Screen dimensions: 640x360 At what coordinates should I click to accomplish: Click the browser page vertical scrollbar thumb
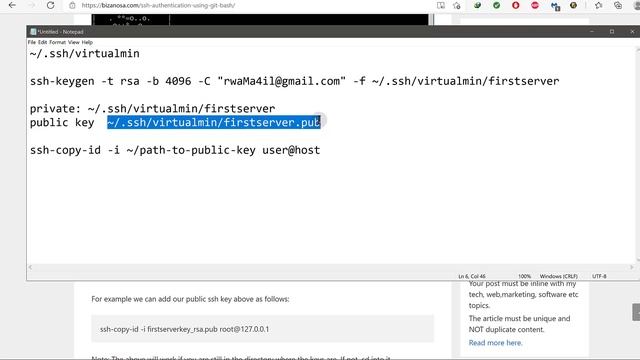click(x=636, y=312)
